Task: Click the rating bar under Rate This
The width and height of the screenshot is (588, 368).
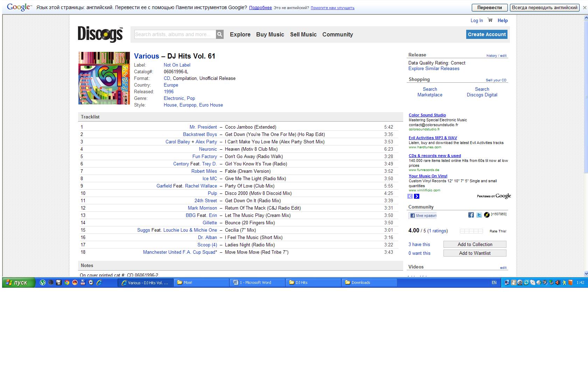Action: click(471, 231)
